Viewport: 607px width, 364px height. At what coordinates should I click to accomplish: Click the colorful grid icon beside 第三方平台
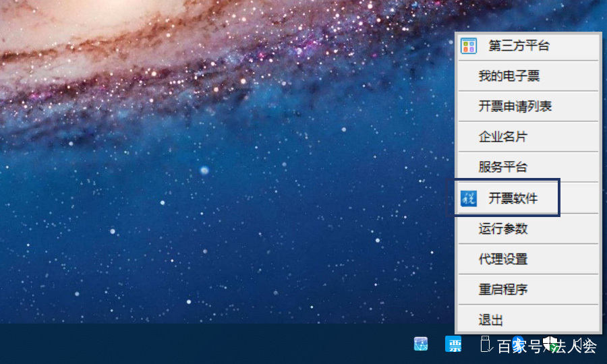(469, 46)
